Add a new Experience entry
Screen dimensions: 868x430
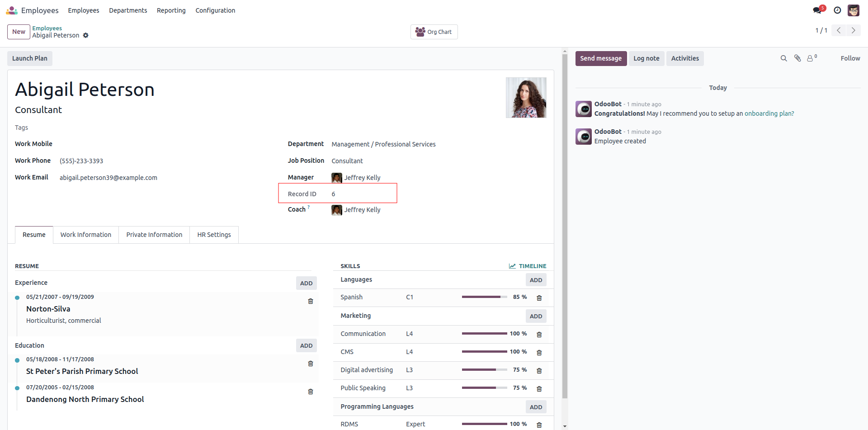307,283
